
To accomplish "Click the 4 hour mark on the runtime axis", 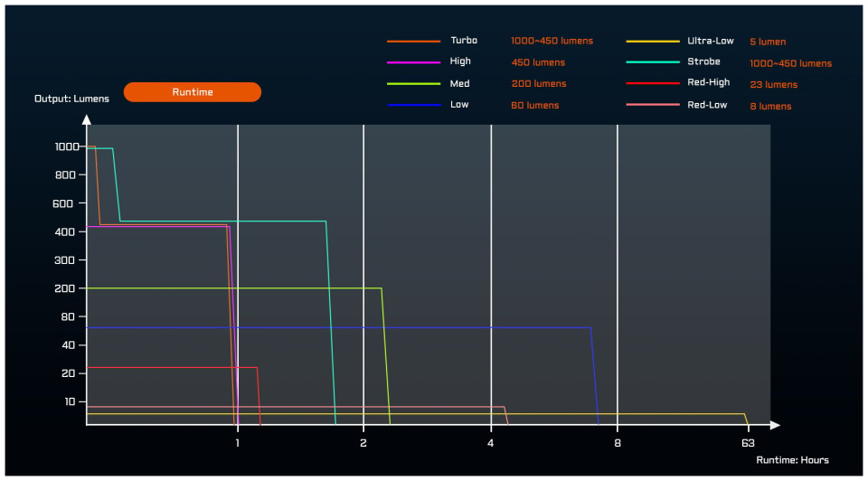I will pyautogui.click(x=491, y=443).
